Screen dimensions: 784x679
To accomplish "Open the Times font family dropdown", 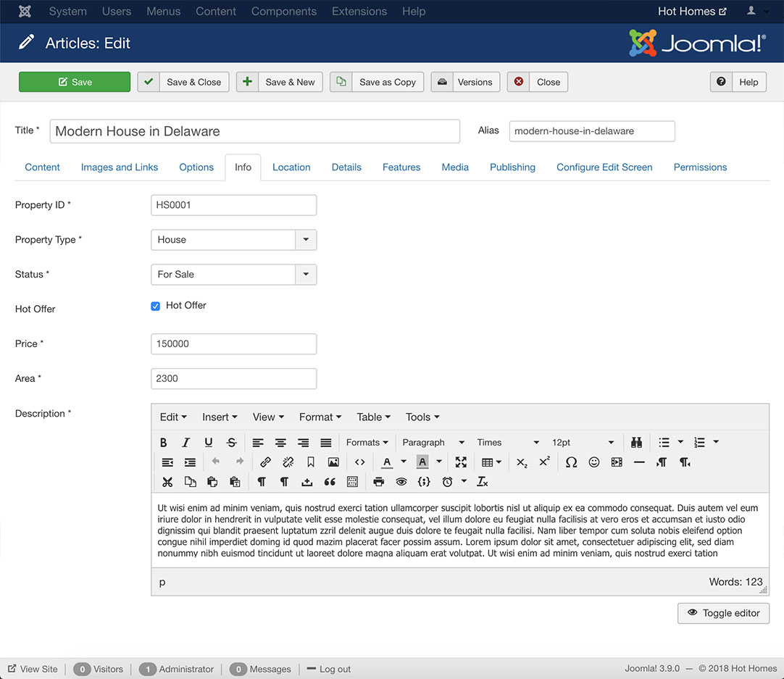I will click(x=507, y=443).
